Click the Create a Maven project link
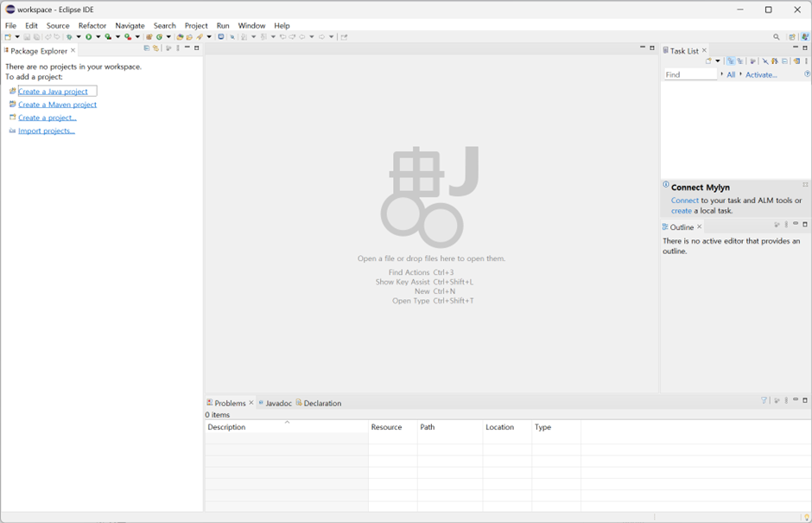The width and height of the screenshot is (812, 523). 58,105
